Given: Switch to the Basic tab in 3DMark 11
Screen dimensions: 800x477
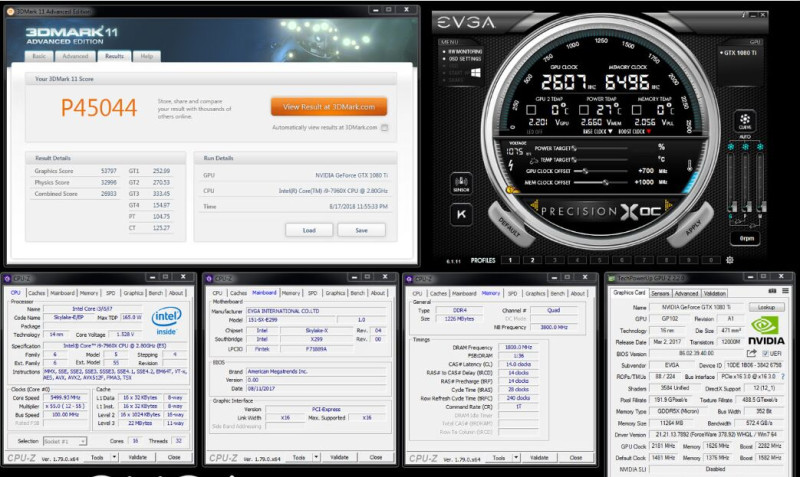Looking at the screenshot, I should coord(39,56).
